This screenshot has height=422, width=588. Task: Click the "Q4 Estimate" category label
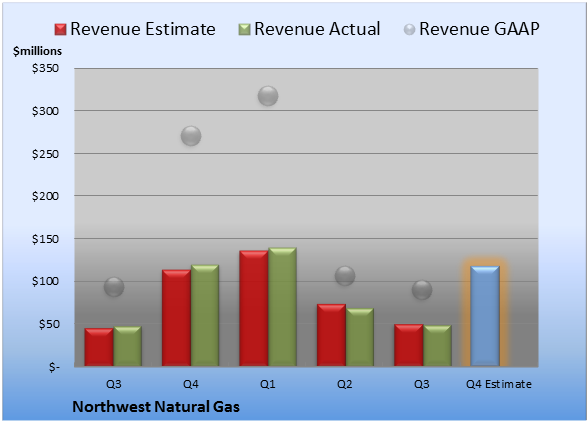click(499, 384)
